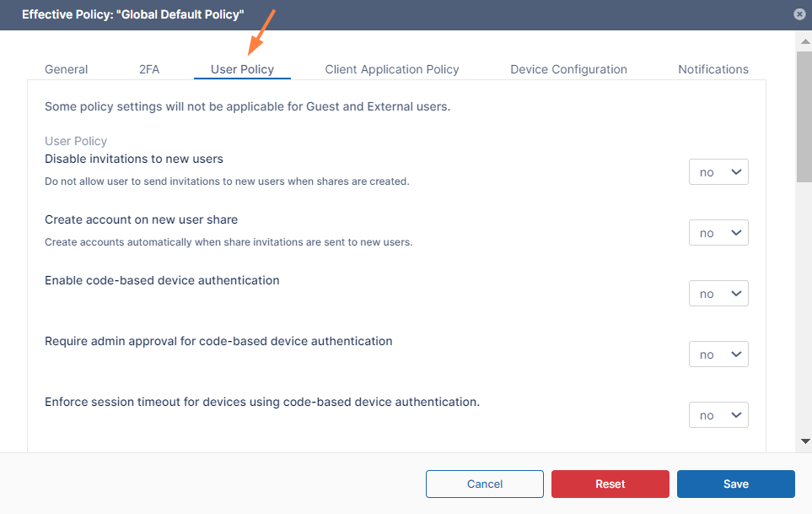The image size is (812, 514).
Task: Select the User Policy tab
Action: click(242, 69)
